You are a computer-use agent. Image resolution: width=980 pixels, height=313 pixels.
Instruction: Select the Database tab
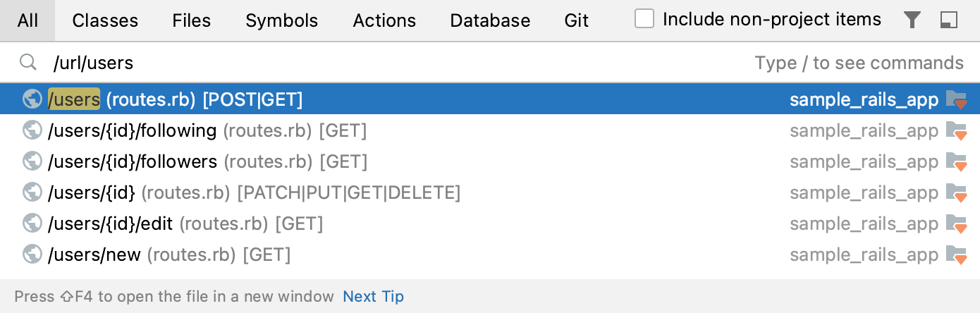pyautogui.click(x=490, y=20)
